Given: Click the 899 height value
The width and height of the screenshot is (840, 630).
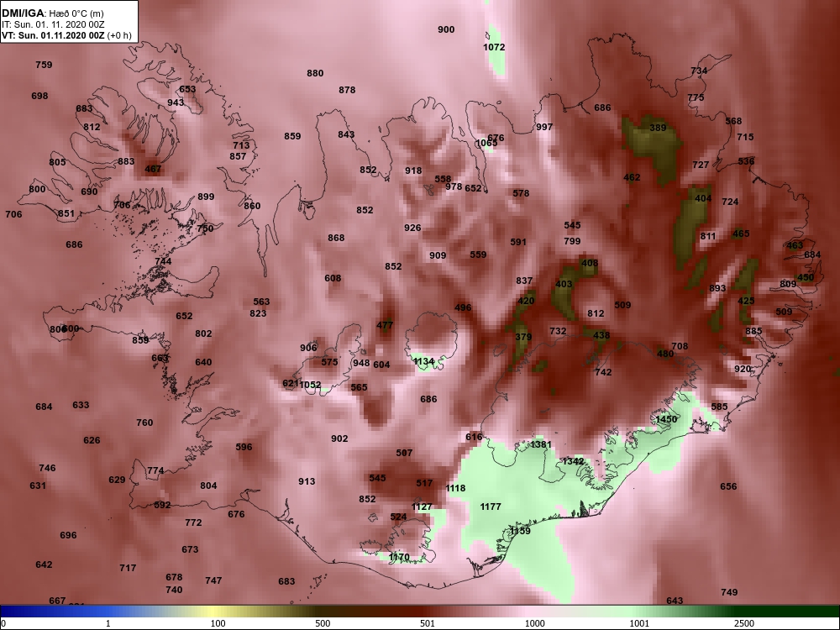Looking at the screenshot, I should 206,197.
